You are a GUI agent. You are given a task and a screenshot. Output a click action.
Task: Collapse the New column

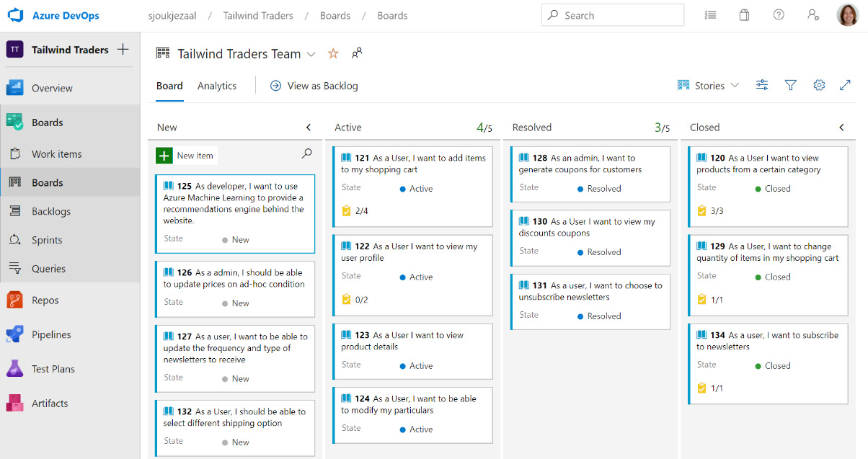(309, 127)
